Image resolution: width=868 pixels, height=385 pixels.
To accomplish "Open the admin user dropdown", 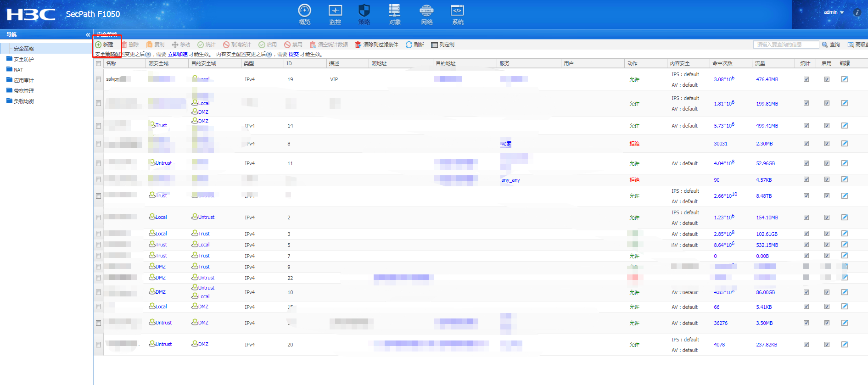I will click(834, 12).
